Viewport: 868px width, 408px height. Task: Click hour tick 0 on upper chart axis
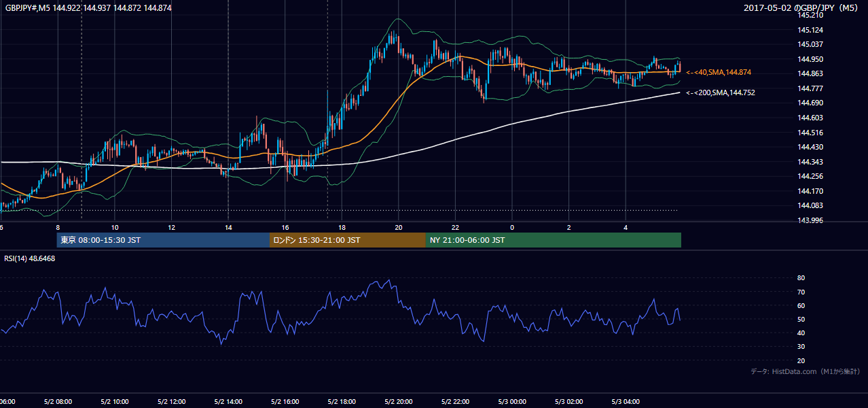pyautogui.click(x=512, y=227)
